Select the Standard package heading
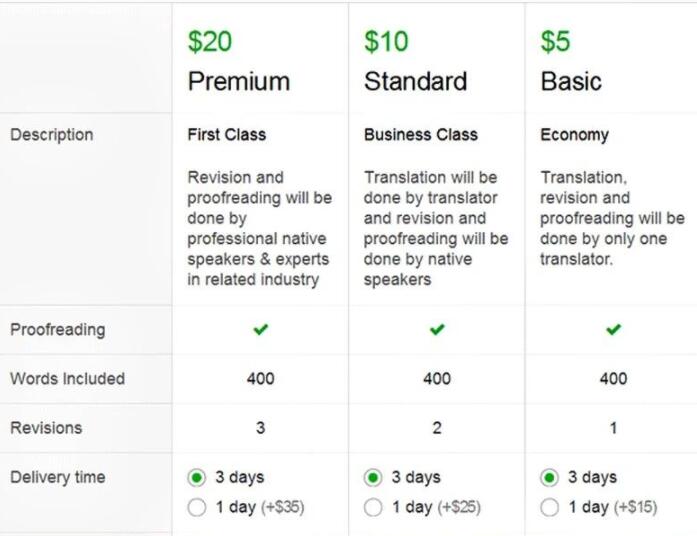The height and width of the screenshot is (536, 697). point(415,81)
